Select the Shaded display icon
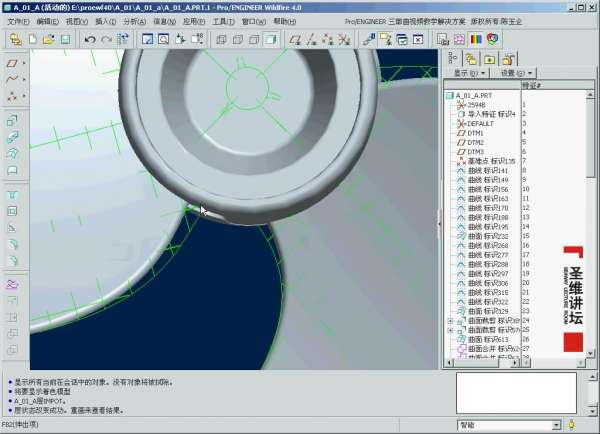 (271, 39)
